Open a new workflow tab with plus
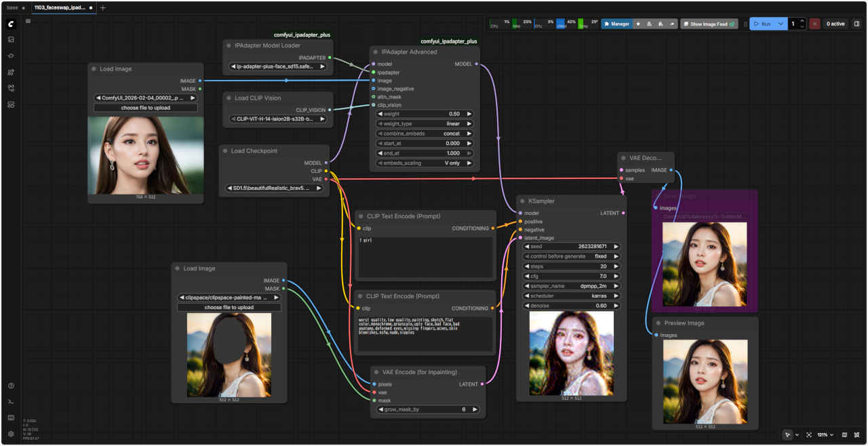Screen dimensions: 868x446 click(103, 7)
